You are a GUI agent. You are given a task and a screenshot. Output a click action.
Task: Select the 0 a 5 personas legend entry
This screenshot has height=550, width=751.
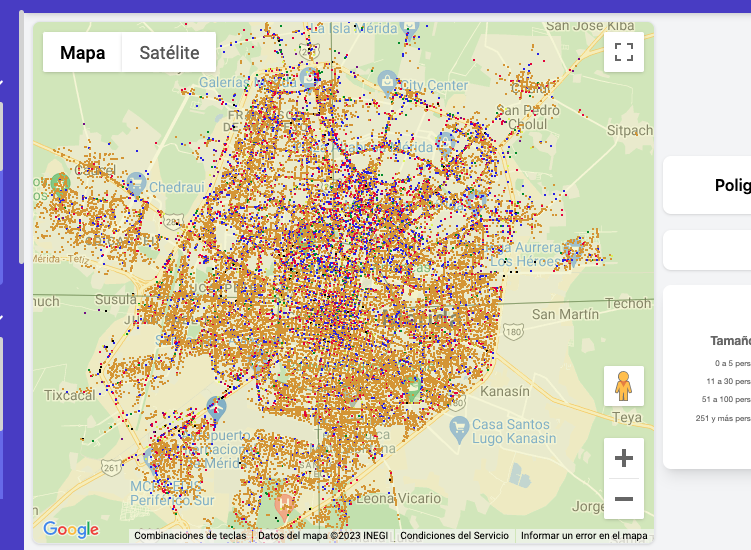coord(732,363)
